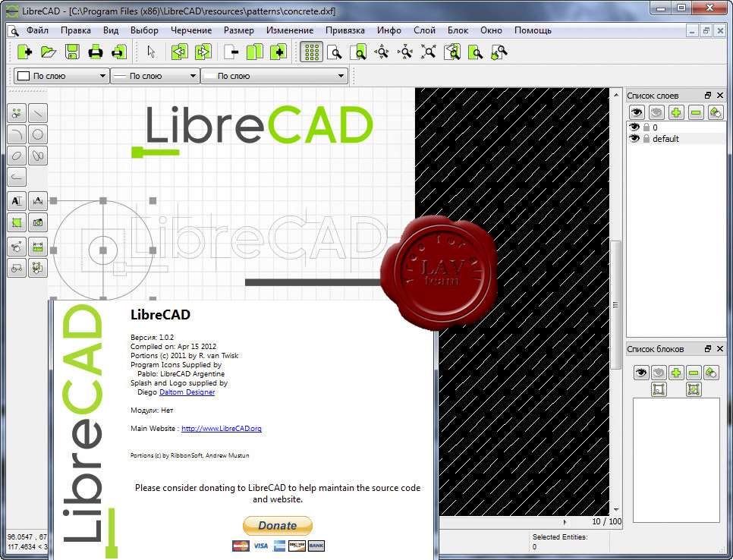Open the Polyline tool
The height and width of the screenshot is (560, 733).
click(17, 177)
